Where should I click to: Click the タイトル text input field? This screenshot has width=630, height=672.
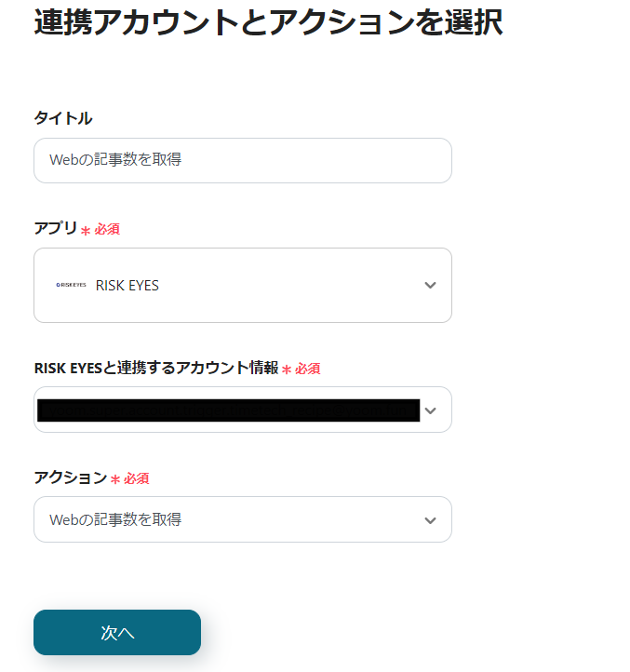pos(242,160)
